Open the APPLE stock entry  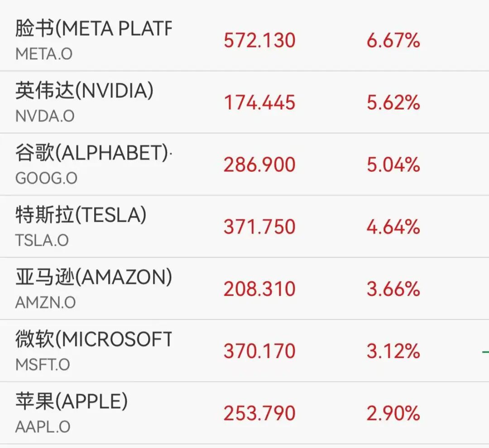point(72,401)
